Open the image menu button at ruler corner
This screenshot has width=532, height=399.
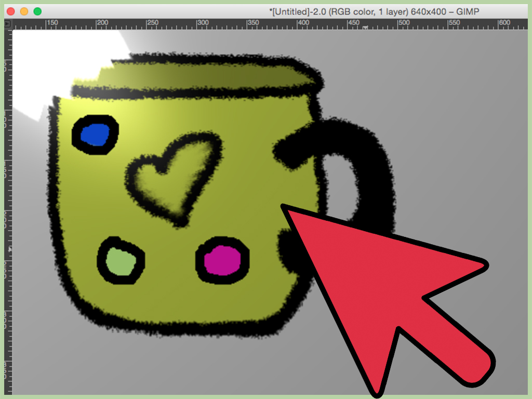click(x=8, y=24)
